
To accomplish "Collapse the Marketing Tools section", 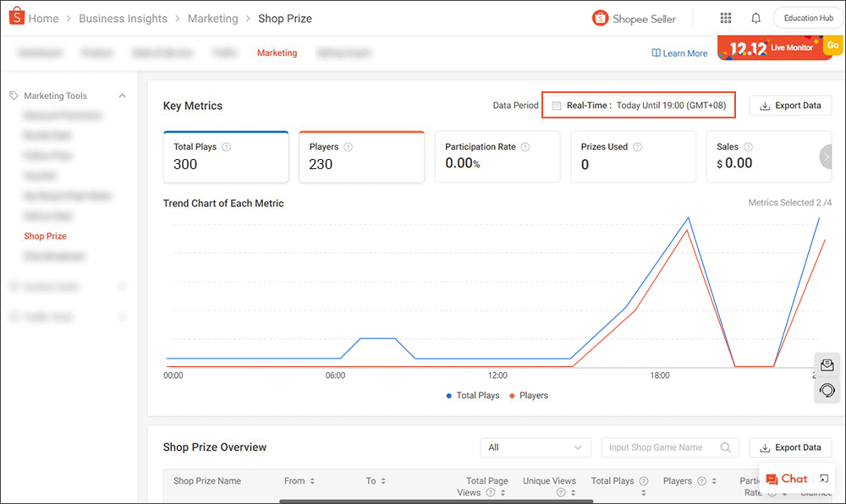I will [123, 96].
